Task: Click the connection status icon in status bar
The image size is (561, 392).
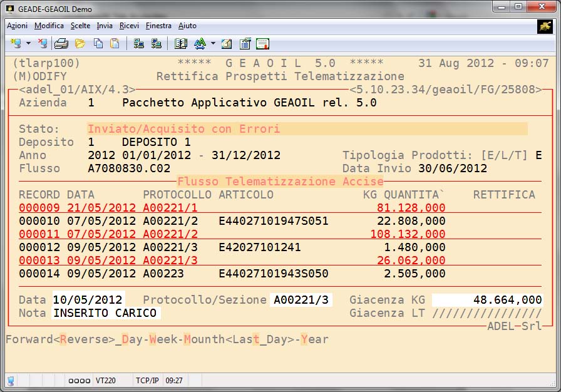Action: coord(11,380)
